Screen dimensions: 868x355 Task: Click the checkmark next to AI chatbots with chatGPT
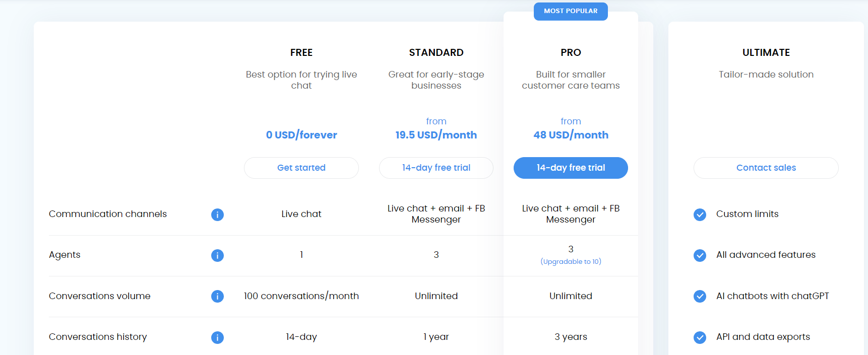(x=700, y=297)
